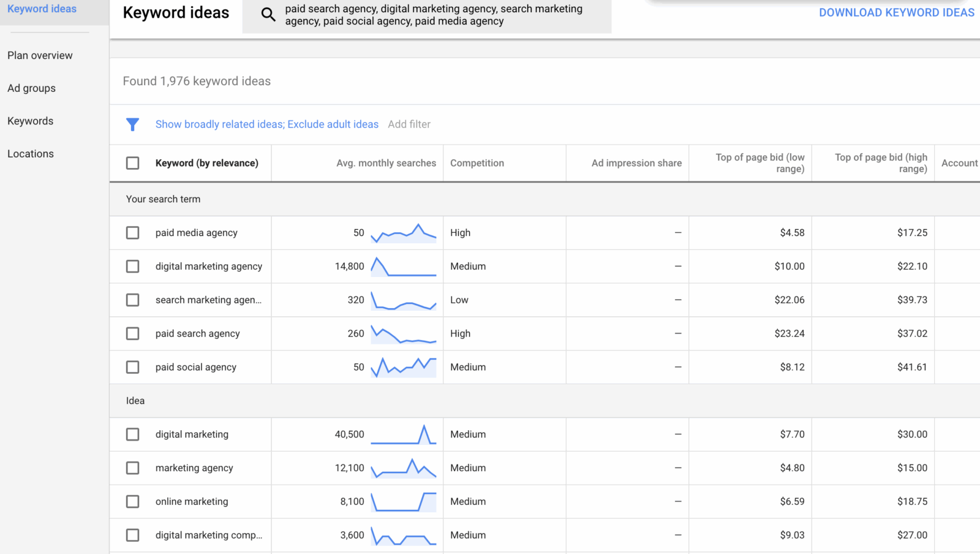Click DOWNLOAD KEYWORD IDEAS
Screen dimensions: 980x554
[x=897, y=12]
